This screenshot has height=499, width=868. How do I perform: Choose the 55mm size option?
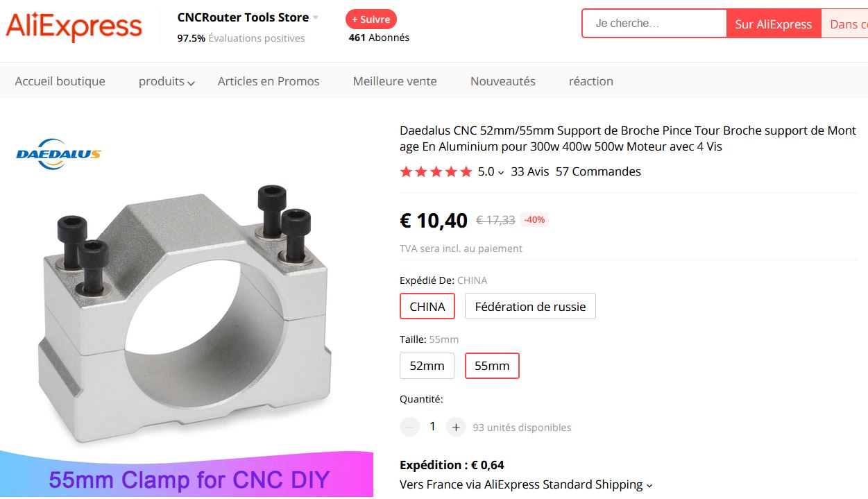pos(492,366)
